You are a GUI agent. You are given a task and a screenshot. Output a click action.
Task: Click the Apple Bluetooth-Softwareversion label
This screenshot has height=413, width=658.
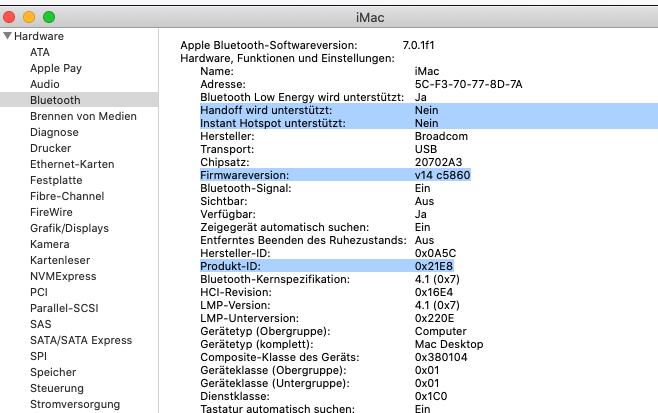point(269,45)
